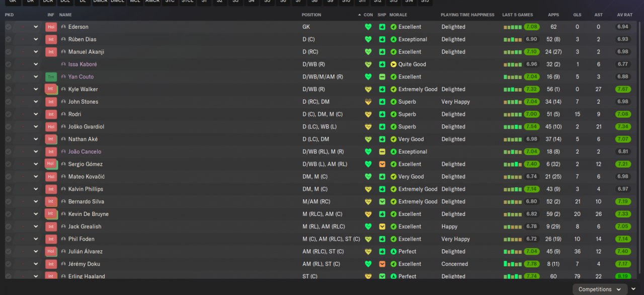Screen dimensions: 644x295
Task: Click Ederson's green condition heart icon
Action: point(368,27)
